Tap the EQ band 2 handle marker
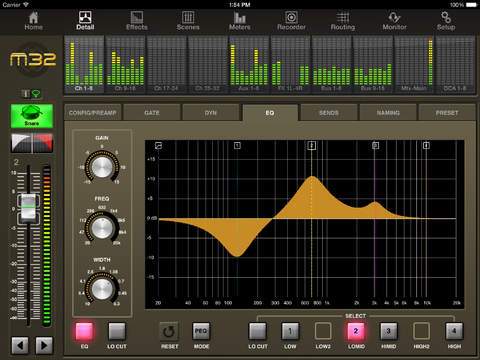This screenshot has height=360, width=480. click(312, 145)
